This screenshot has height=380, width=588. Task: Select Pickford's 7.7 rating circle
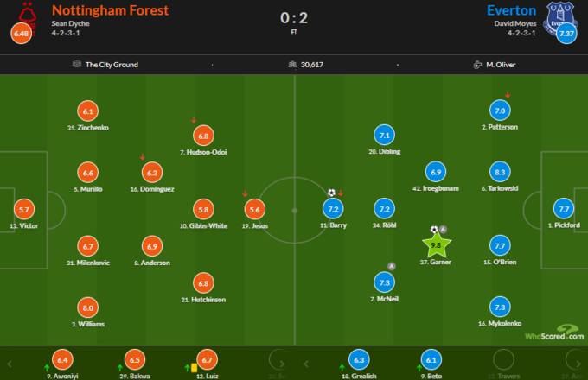(x=563, y=209)
